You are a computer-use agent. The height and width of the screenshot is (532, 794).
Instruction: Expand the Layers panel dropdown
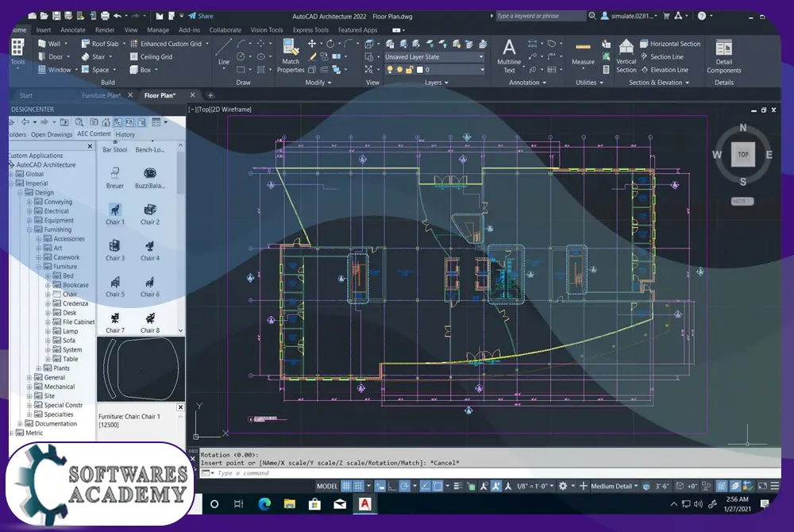(x=436, y=83)
